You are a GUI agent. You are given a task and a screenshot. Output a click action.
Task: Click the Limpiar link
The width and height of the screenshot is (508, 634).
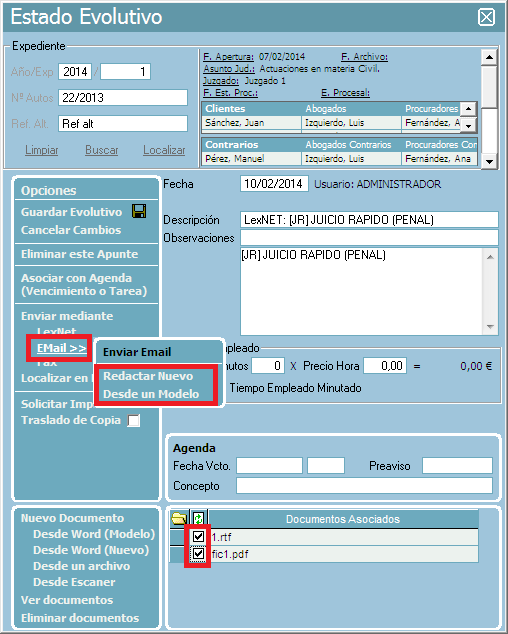click(42, 150)
